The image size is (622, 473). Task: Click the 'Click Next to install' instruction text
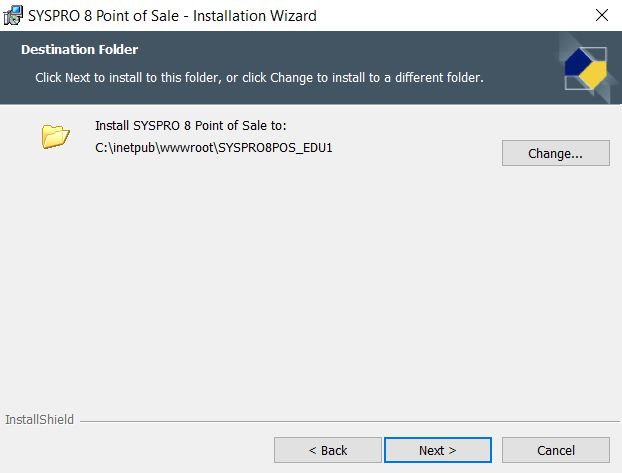tap(259, 77)
